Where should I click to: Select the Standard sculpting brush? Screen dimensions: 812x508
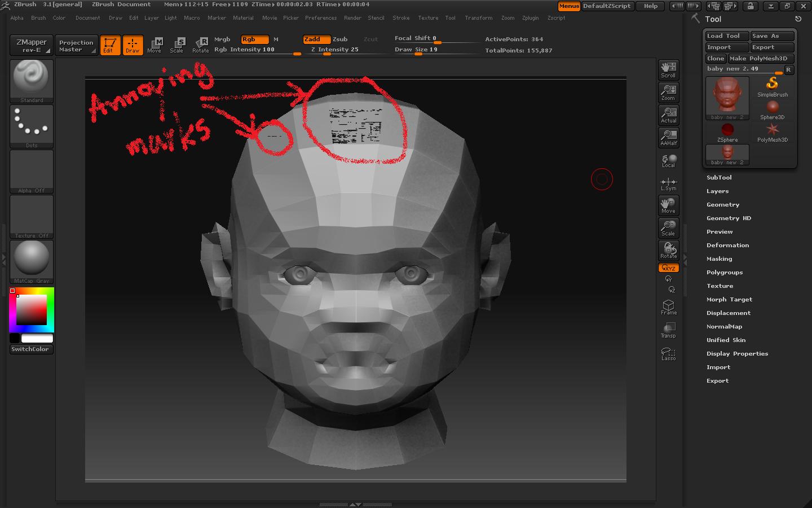pos(31,81)
